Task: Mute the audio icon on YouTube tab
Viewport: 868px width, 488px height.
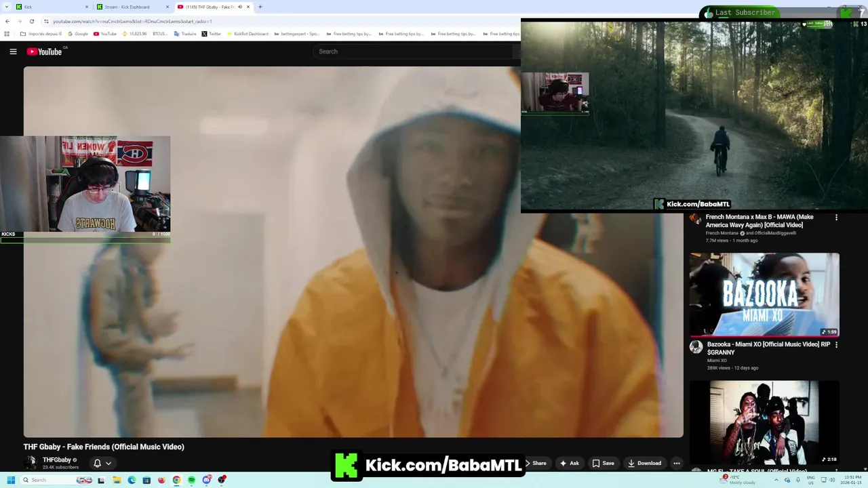Action: point(239,7)
